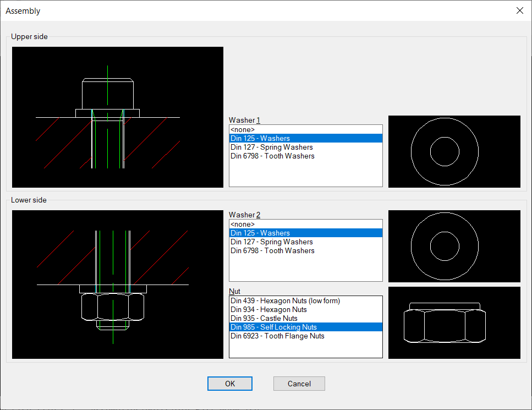The height and width of the screenshot is (410, 532).
Task: Select Din 125 - Washers in Washer 2 list
Action: (x=306, y=233)
